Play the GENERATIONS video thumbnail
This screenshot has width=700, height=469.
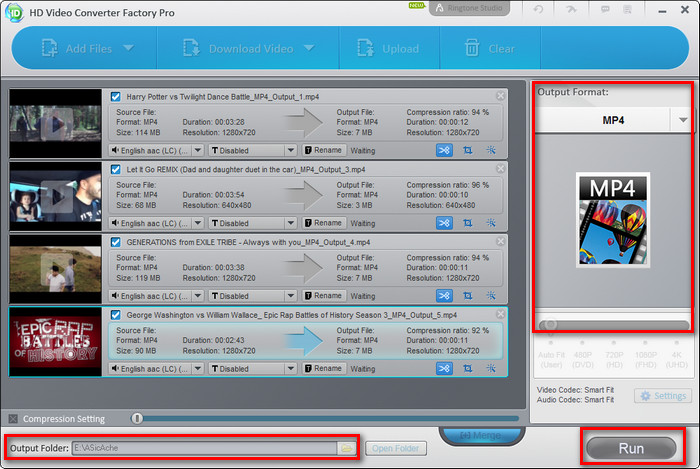pyautogui.click(x=56, y=270)
